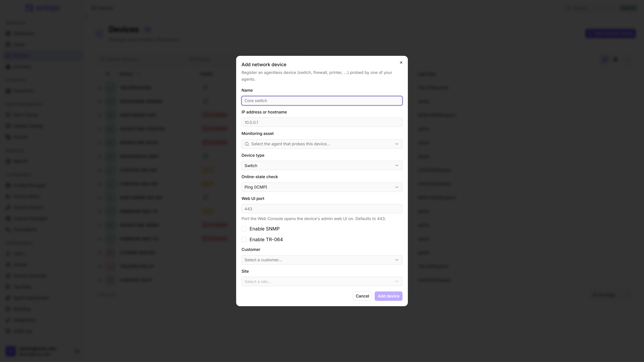Focus the Name field with Core switch placeholder
The width and height of the screenshot is (644, 362).
coord(322,101)
